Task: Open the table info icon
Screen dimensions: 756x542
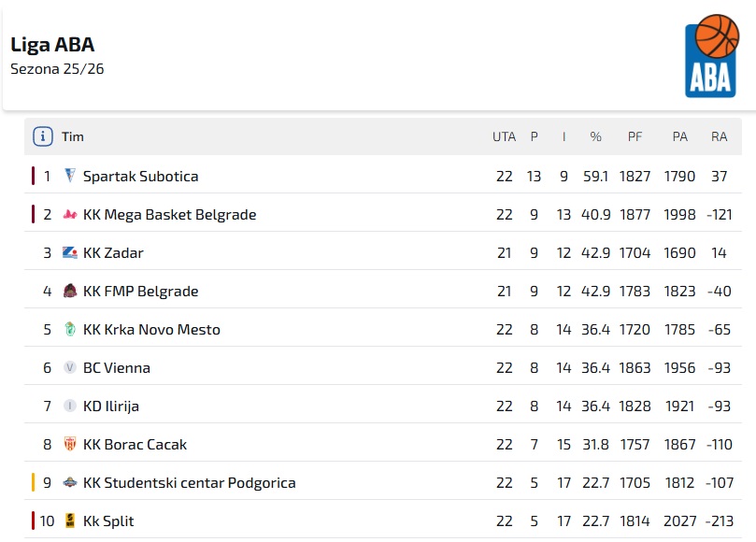Action: pyautogui.click(x=42, y=136)
